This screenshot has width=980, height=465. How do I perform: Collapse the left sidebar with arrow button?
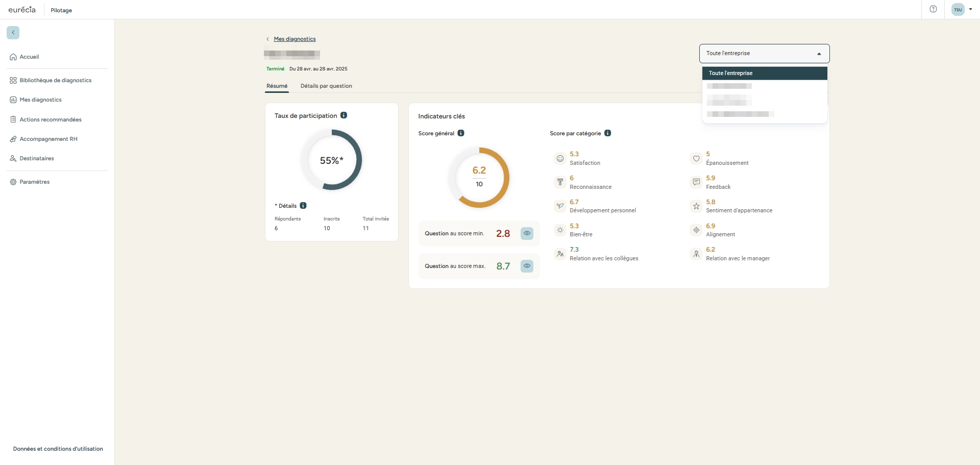point(13,33)
